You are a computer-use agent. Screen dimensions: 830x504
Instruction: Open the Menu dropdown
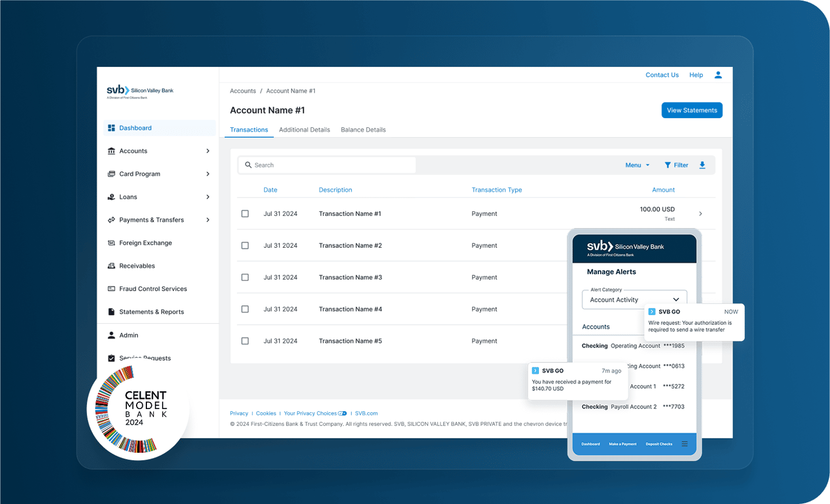[637, 165]
